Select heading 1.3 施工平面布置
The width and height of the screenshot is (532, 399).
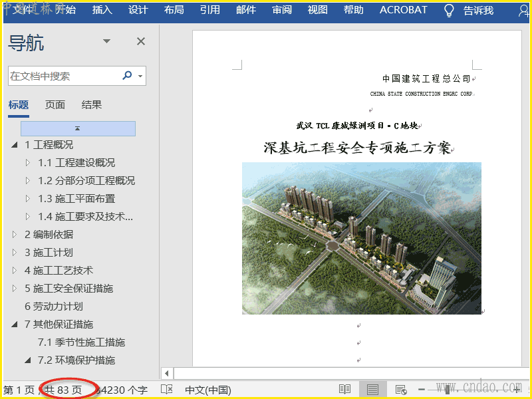click(x=76, y=199)
